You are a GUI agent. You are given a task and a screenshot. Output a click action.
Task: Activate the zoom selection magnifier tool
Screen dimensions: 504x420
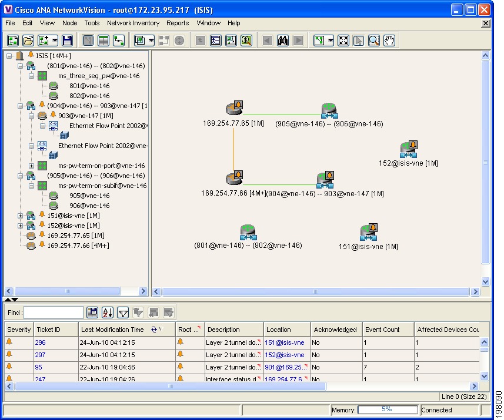374,41
